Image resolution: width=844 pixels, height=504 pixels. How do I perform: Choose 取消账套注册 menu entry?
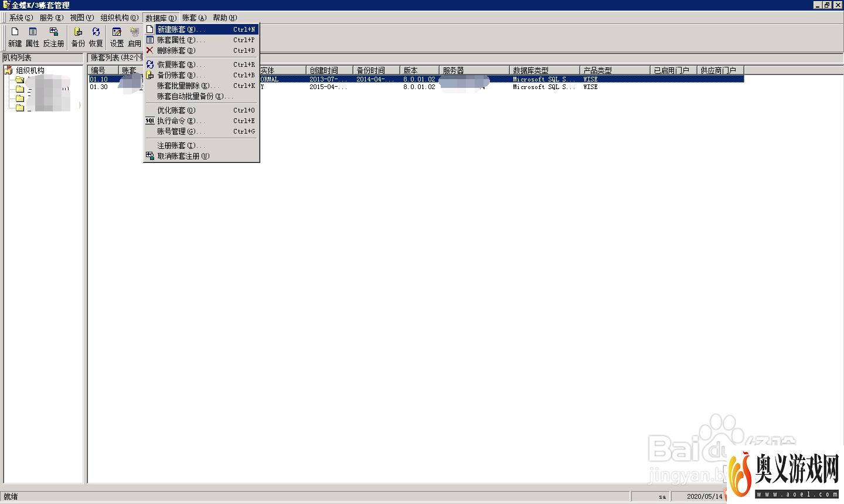click(x=201, y=156)
